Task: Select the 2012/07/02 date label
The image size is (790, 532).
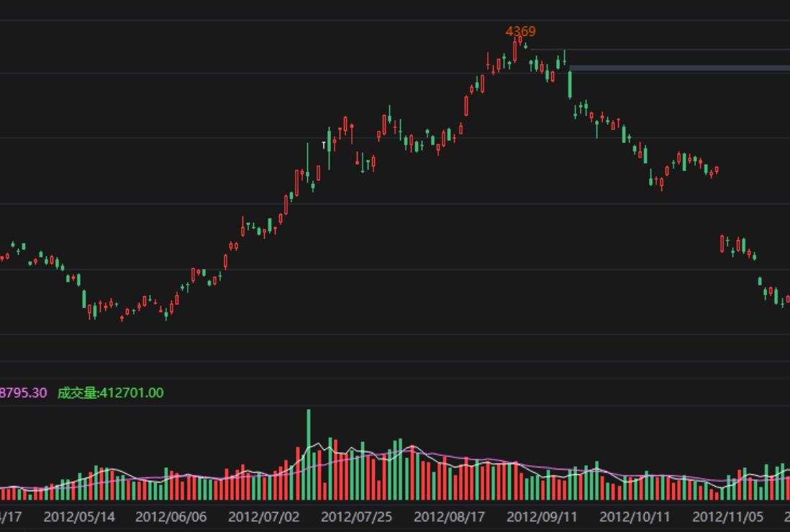Action: tap(263, 517)
